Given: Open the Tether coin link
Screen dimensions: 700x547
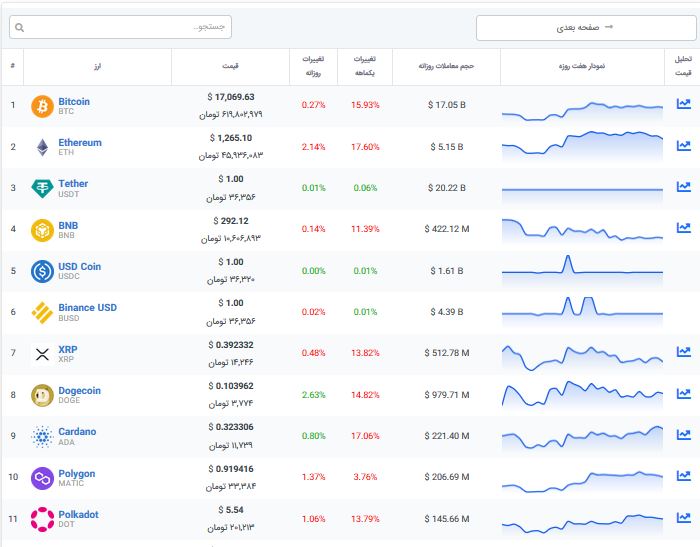Looking at the screenshot, I should (x=73, y=184).
